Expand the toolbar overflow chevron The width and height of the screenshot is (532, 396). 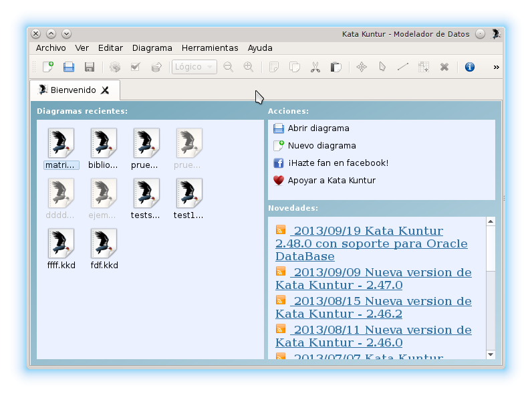pos(496,67)
